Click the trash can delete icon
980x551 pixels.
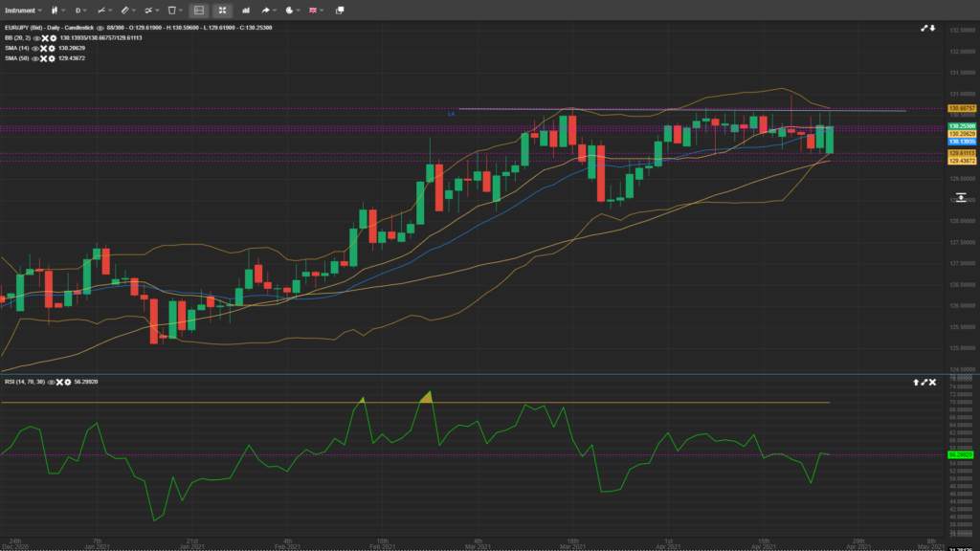coord(172,10)
